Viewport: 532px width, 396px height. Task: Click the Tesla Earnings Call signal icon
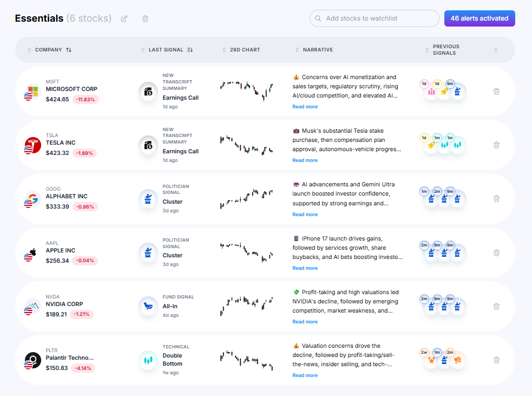(148, 145)
